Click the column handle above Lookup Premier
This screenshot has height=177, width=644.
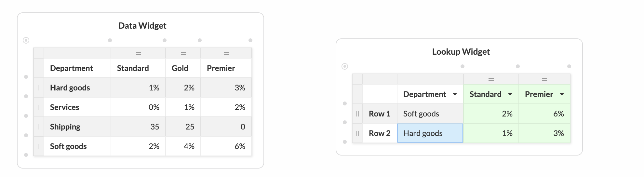point(544,79)
